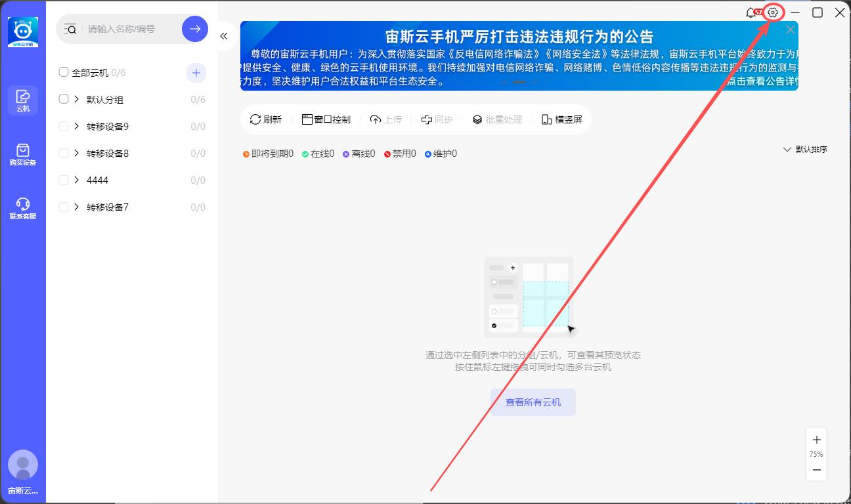The height and width of the screenshot is (504, 851).
Task: Check the 转移设备7 checkbox
Action: click(x=64, y=207)
